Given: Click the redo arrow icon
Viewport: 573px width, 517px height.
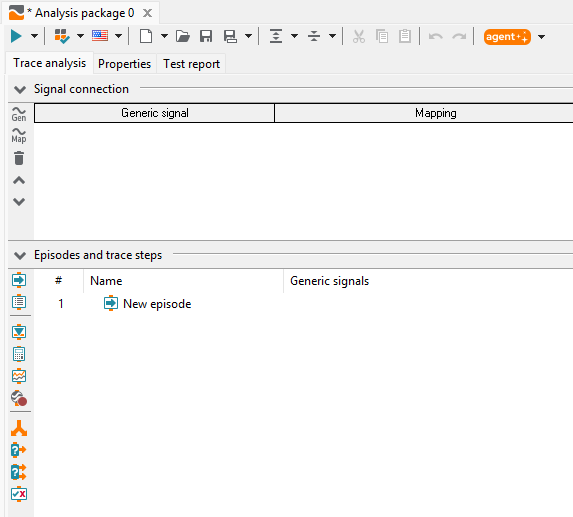Looking at the screenshot, I should tap(459, 37).
